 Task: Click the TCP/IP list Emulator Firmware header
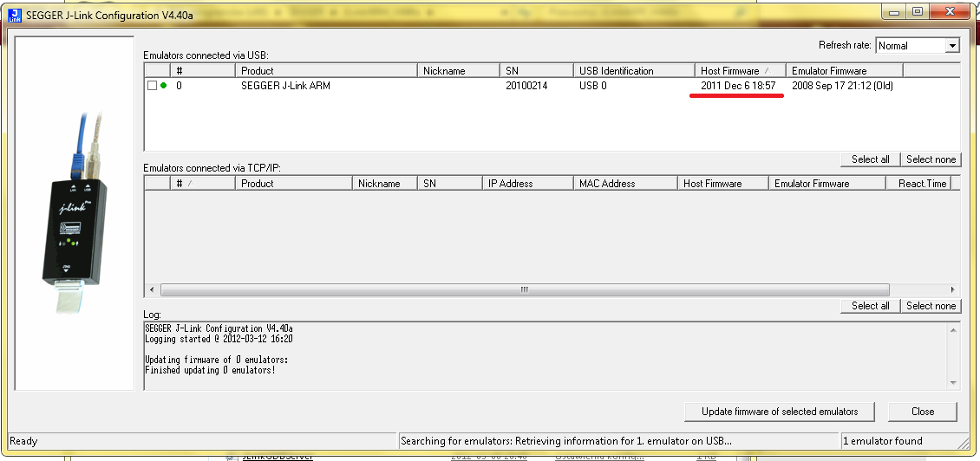click(x=826, y=183)
